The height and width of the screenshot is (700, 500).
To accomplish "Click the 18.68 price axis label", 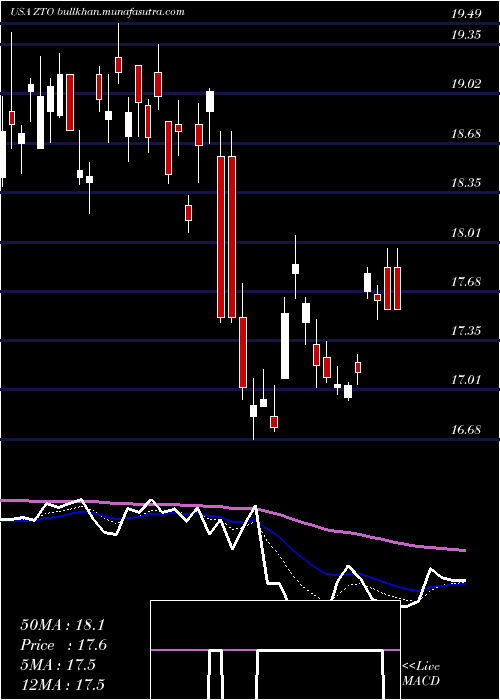I will click(x=466, y=133).
